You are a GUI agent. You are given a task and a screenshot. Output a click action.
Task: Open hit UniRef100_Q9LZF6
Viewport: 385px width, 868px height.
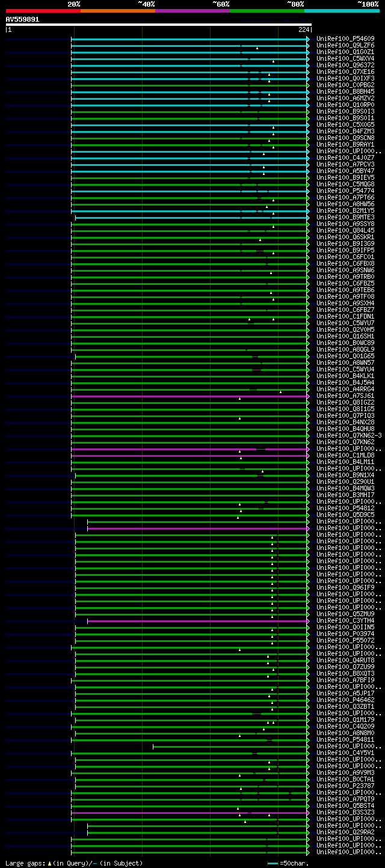tap(345, 46)
